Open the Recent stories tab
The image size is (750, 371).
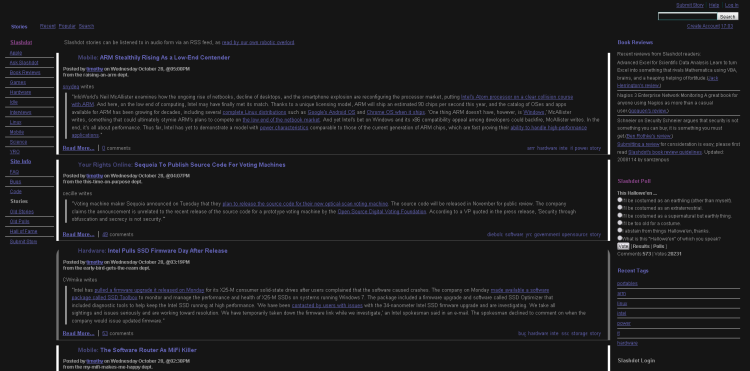[x=47, y=26]
